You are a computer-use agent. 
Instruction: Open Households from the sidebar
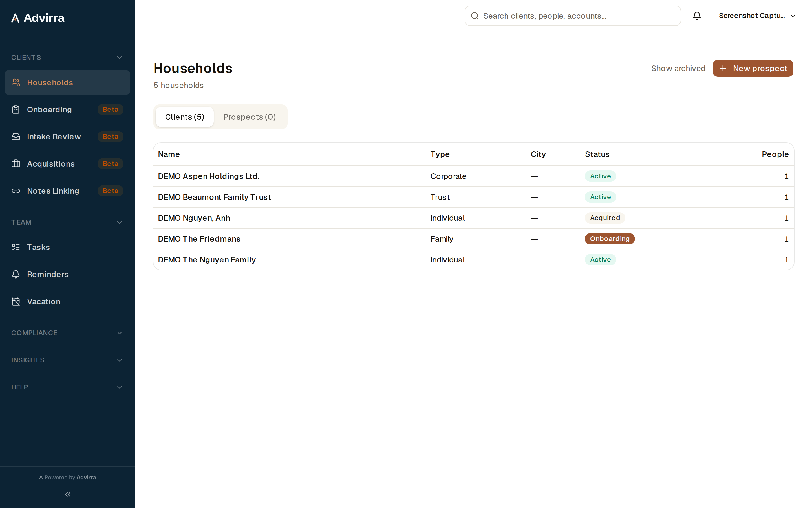67,82
